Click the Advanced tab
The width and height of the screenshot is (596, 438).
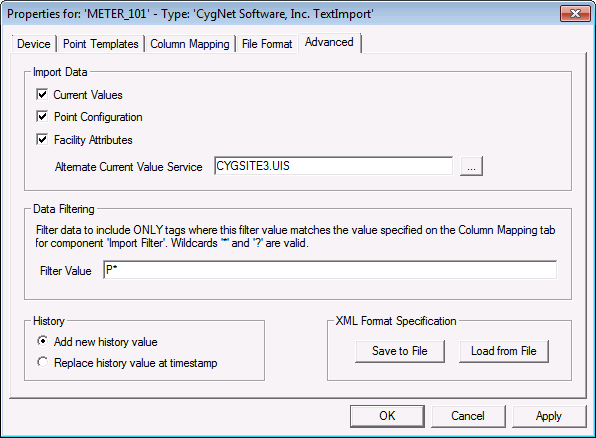(329, 42)
